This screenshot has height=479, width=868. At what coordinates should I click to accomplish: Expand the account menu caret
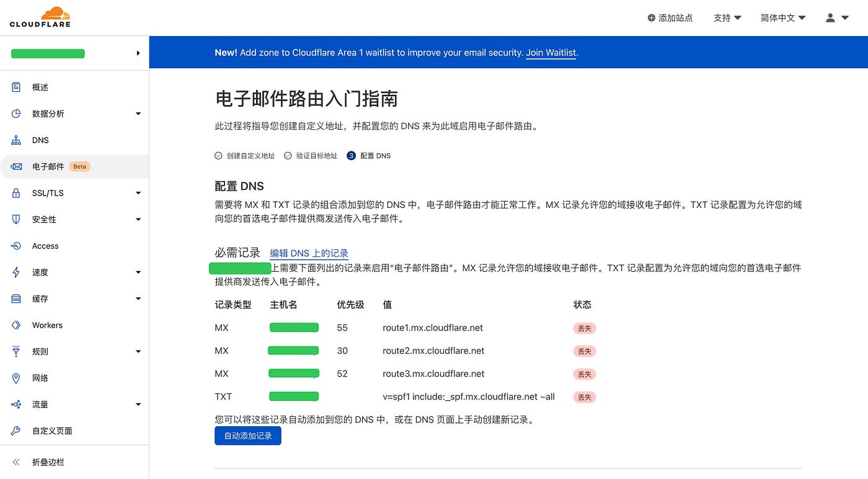pos(844,18)
